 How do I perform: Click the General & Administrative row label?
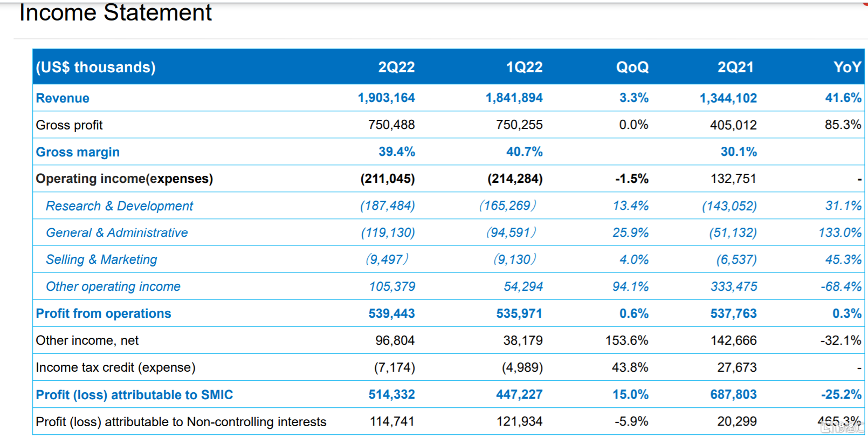pos(117,233)
